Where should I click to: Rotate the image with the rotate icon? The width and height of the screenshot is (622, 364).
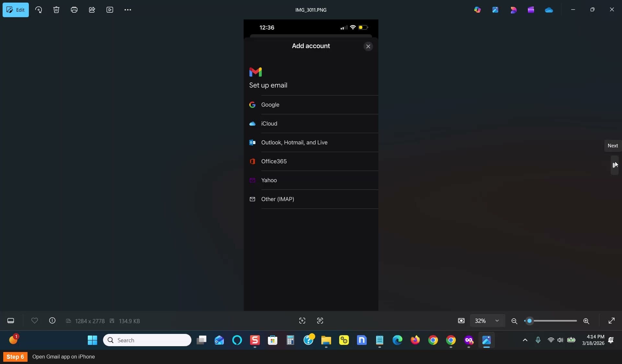tap(39, 10)
